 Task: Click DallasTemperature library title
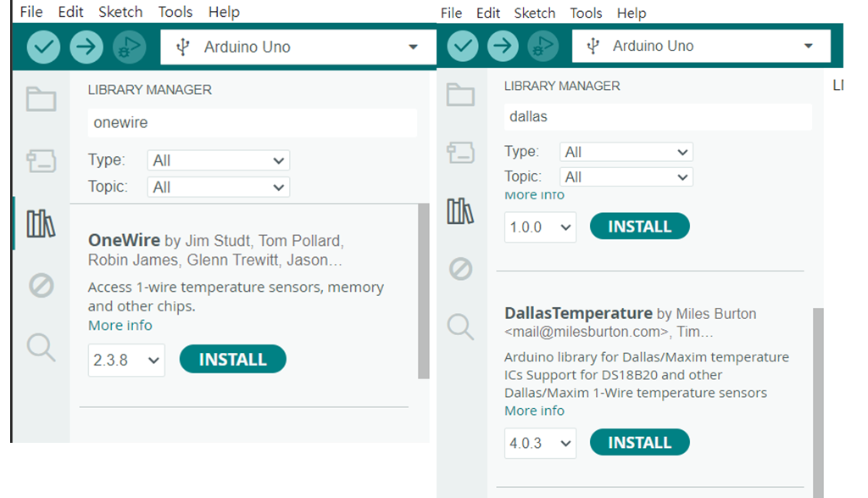coord(578,313)
